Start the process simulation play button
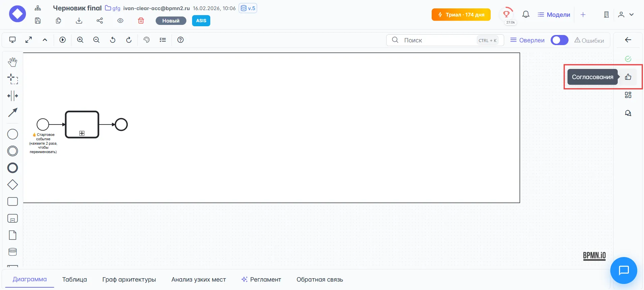Screen dimensions: 644x290 [62, 40]
